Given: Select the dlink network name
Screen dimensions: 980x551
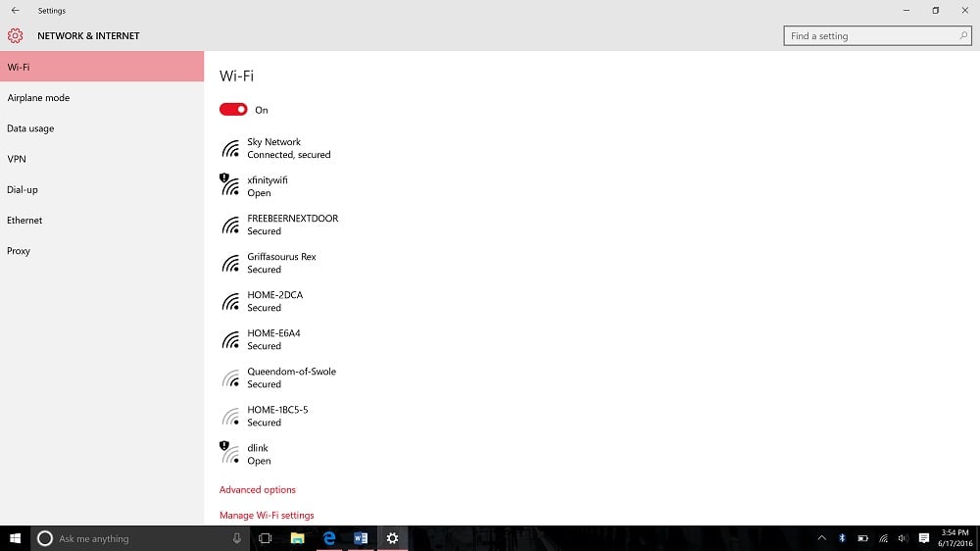Looking at the screenshot, I should coord(258,448).
